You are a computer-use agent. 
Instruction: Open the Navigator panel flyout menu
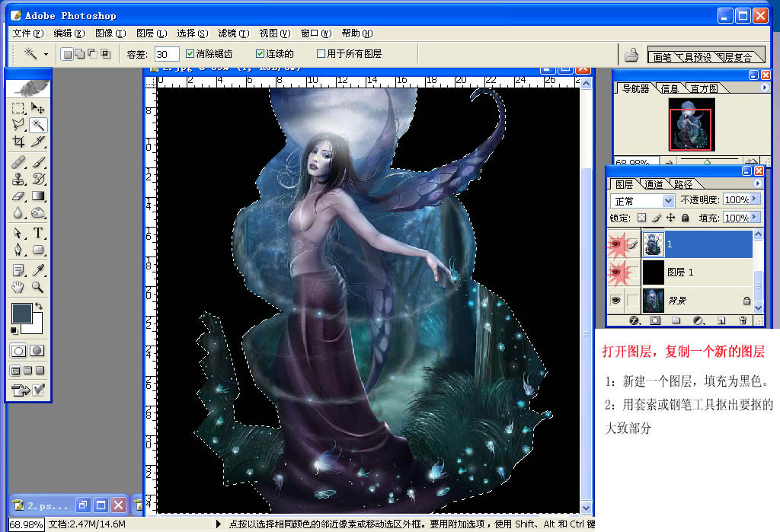(764, 88)
